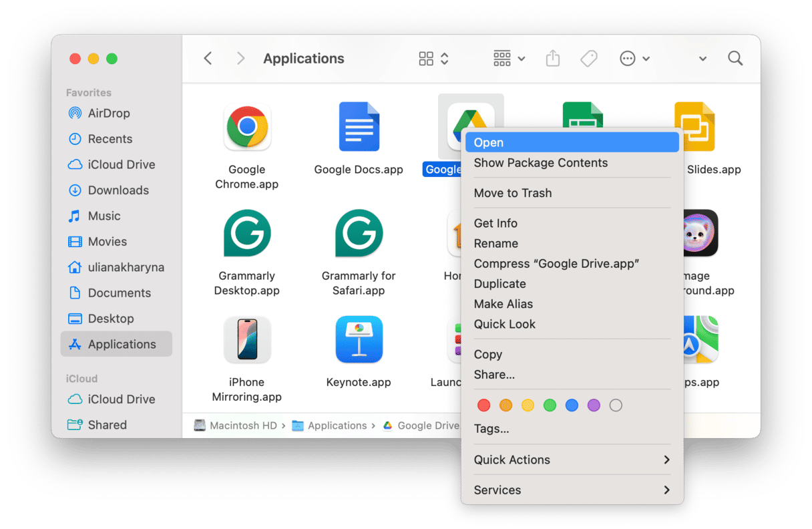Image resolution: width=812 pixels, height=529 pixels.
Task: Choose Open from the context menu
Action: point(572,142)
